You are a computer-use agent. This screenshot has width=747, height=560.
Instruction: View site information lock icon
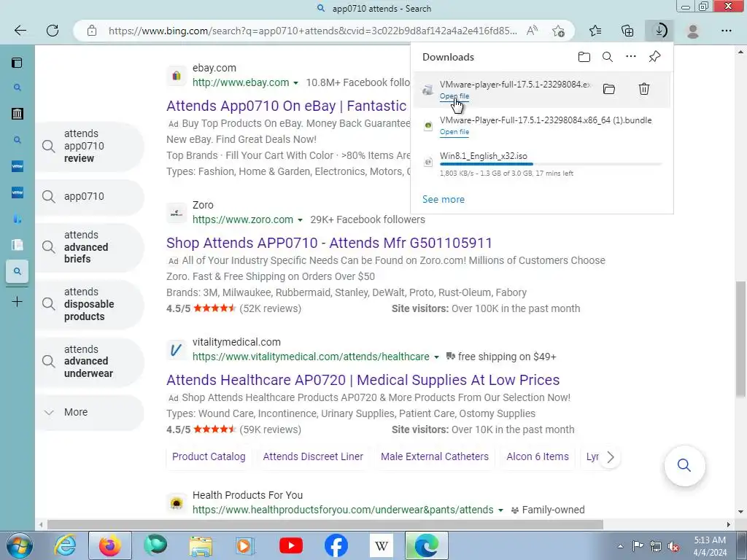click(x=92, y=31)
